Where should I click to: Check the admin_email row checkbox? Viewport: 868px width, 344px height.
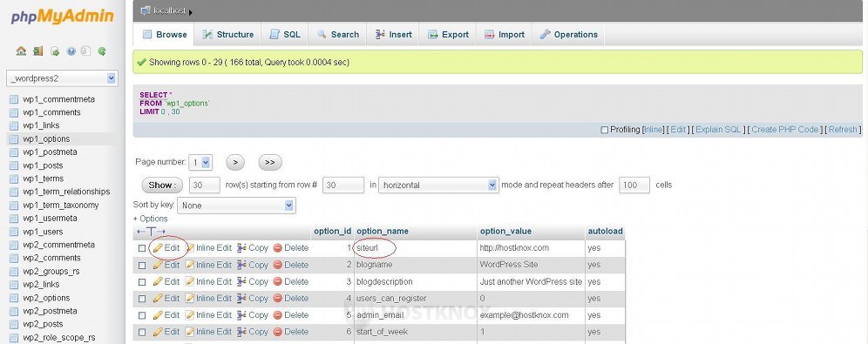pos(142,315)
